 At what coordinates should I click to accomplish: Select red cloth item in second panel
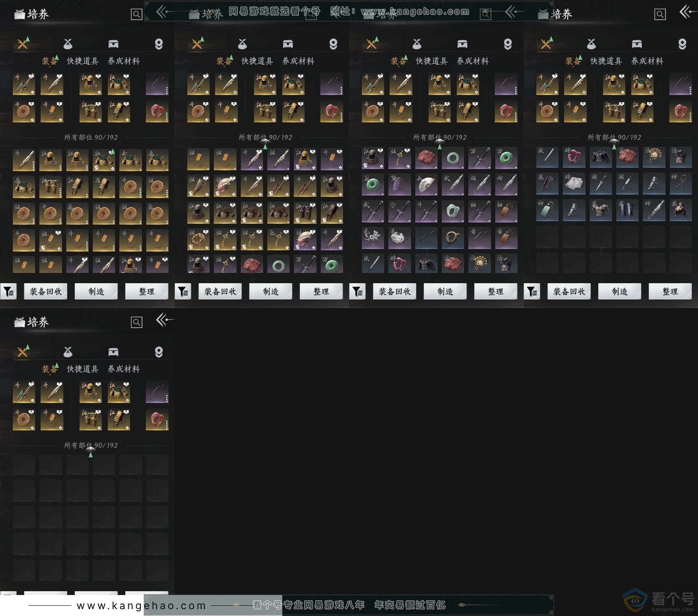point(251,264)
